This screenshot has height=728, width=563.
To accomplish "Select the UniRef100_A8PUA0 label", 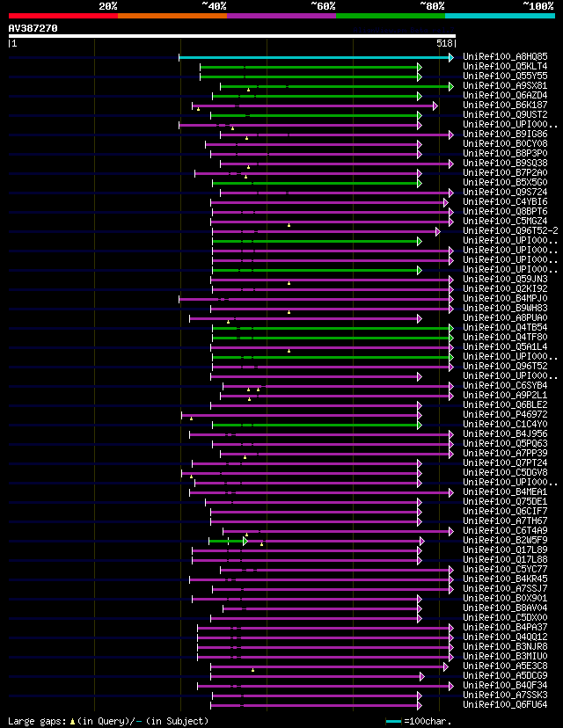I will coord(506,317).
